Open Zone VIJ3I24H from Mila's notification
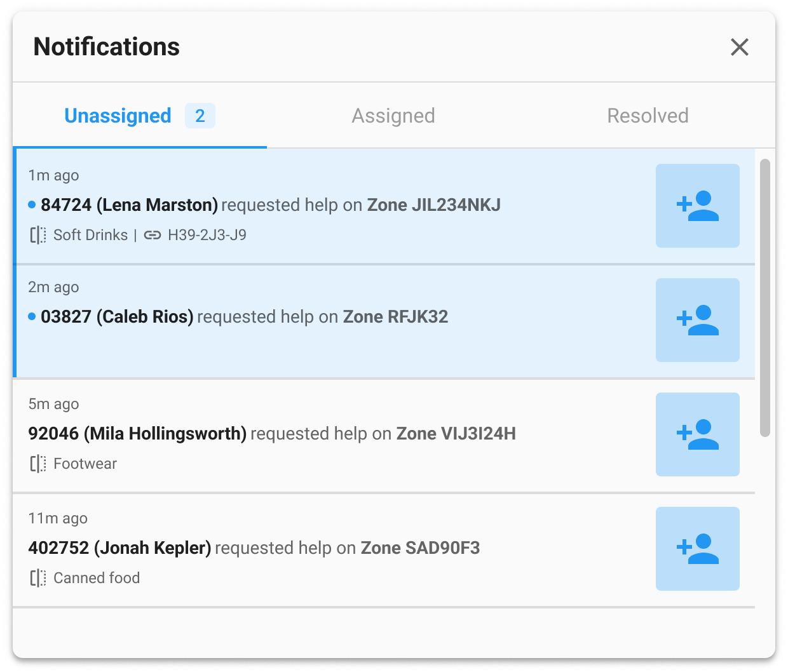Viewport: 788px width, 672px height. 456,434
